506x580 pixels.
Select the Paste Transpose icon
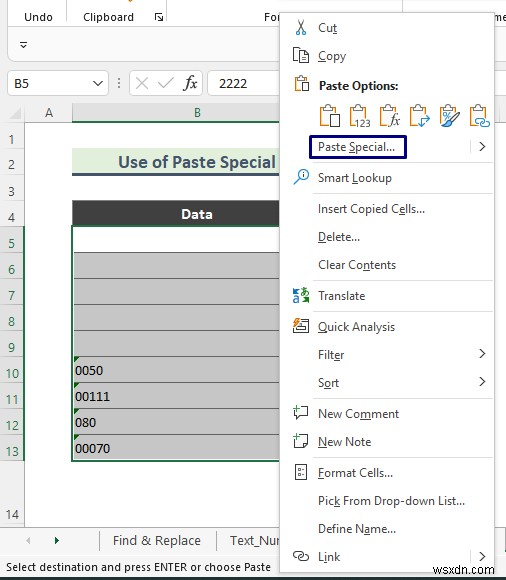pyautogui.click(x=419, y=116)
